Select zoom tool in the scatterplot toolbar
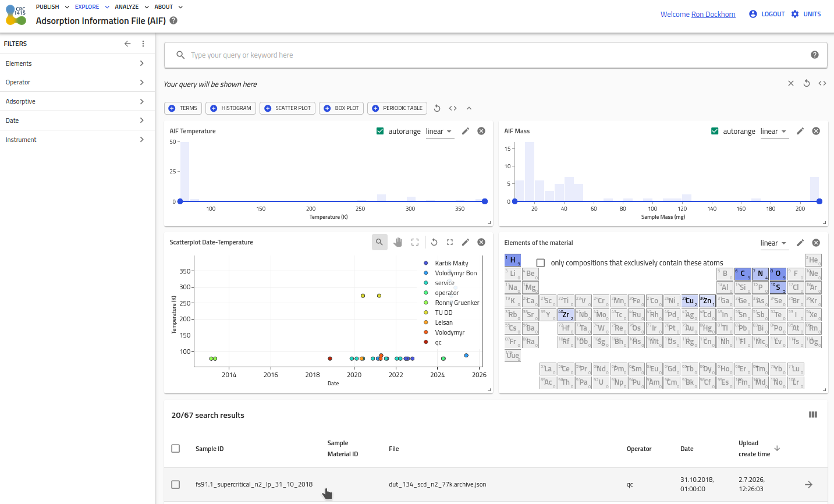 (379, 242)
